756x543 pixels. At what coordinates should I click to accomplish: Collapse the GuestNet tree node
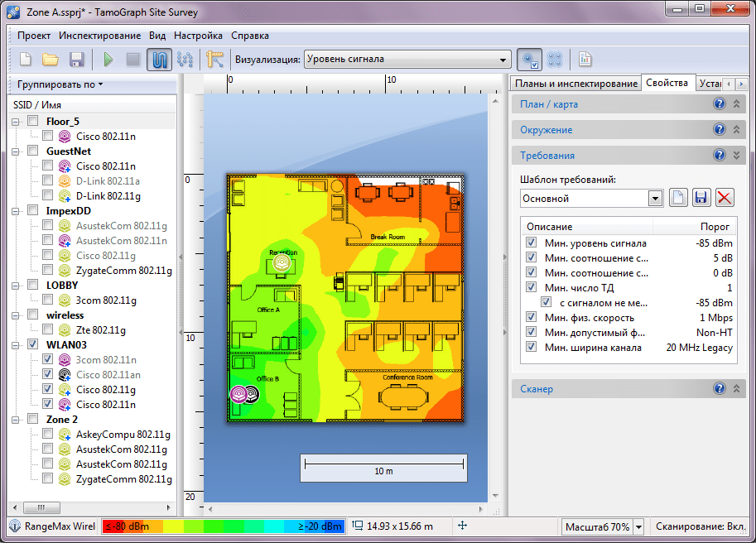point(16,151)
